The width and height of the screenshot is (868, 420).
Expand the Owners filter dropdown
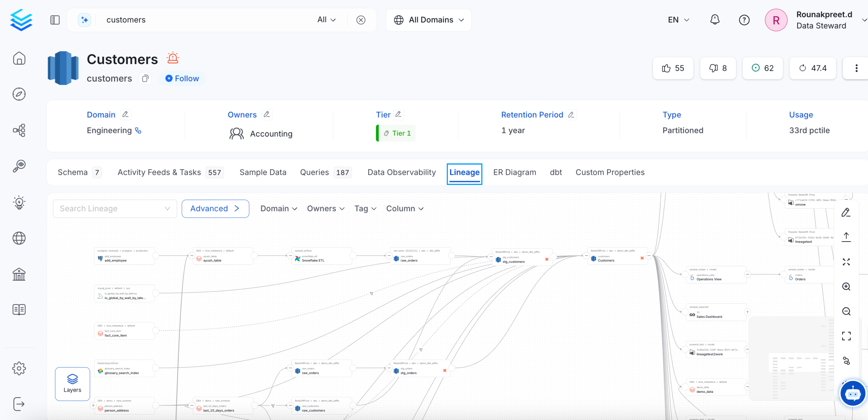point(325,208)
